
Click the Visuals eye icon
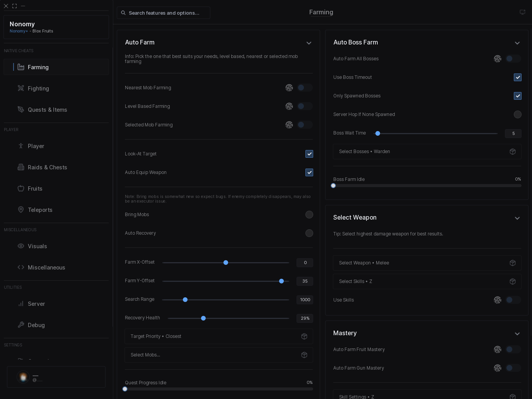[21, 246]
